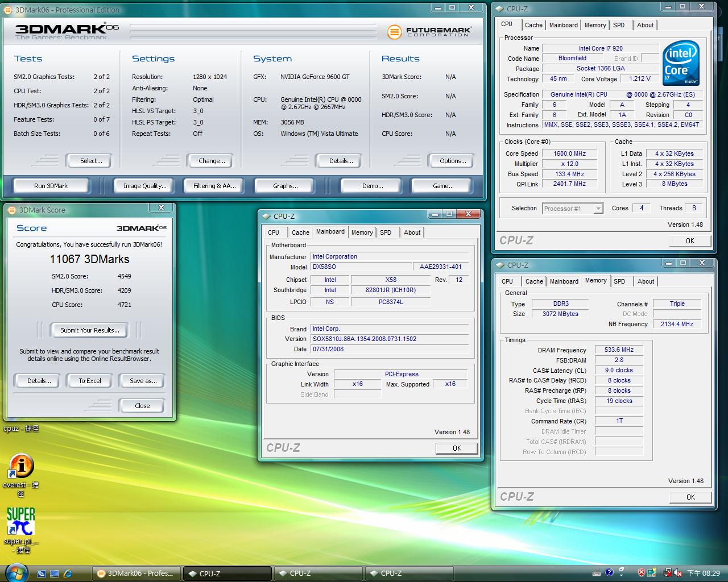This screenshot has height=582, width=728.
Task: Click the clock showing 08:29
Action: click(x=704, y=573)
